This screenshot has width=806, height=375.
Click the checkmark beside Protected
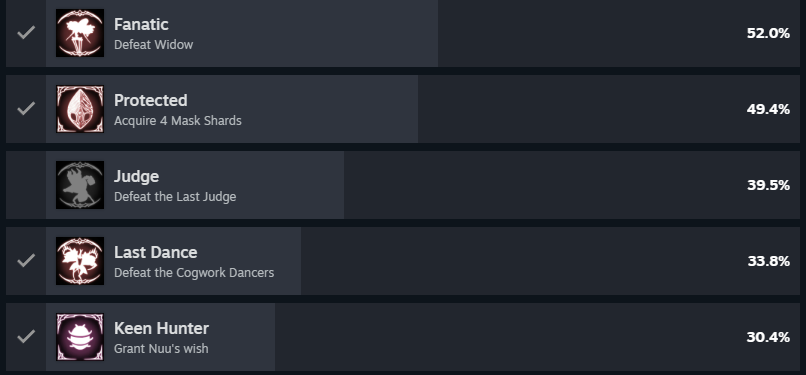(26, 109)
